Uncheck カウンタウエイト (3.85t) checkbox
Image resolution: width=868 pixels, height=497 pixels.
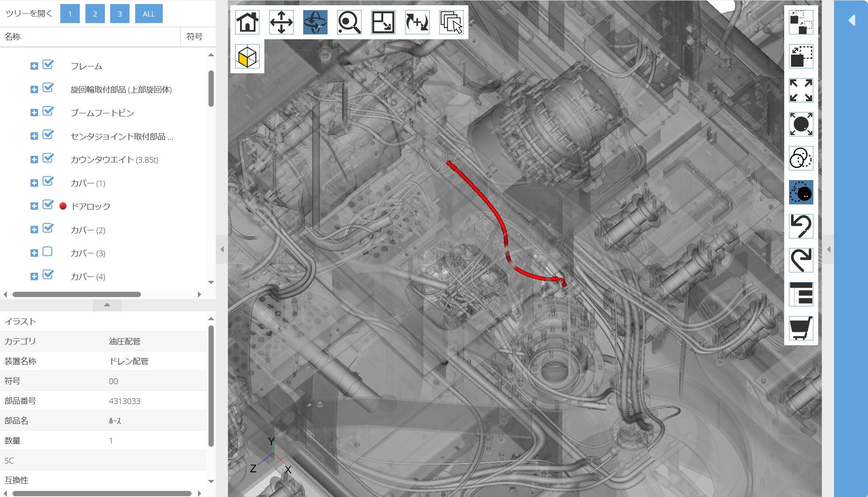48,158
